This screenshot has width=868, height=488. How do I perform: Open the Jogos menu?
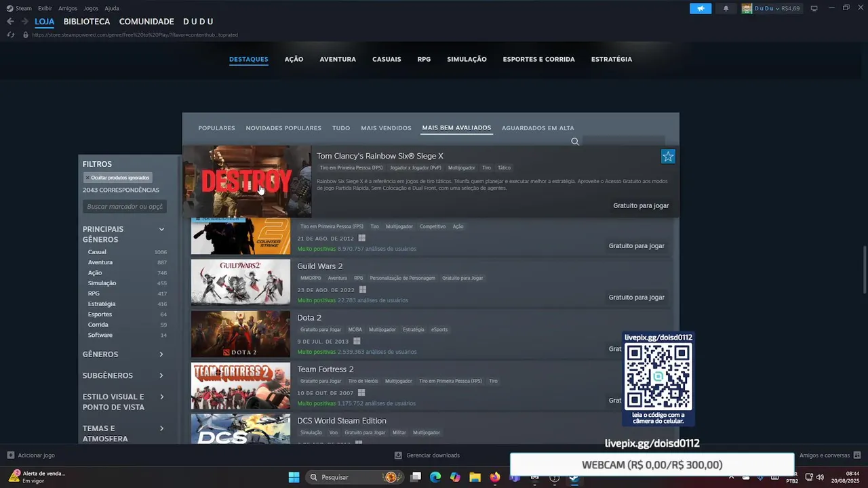pos(91,8)
